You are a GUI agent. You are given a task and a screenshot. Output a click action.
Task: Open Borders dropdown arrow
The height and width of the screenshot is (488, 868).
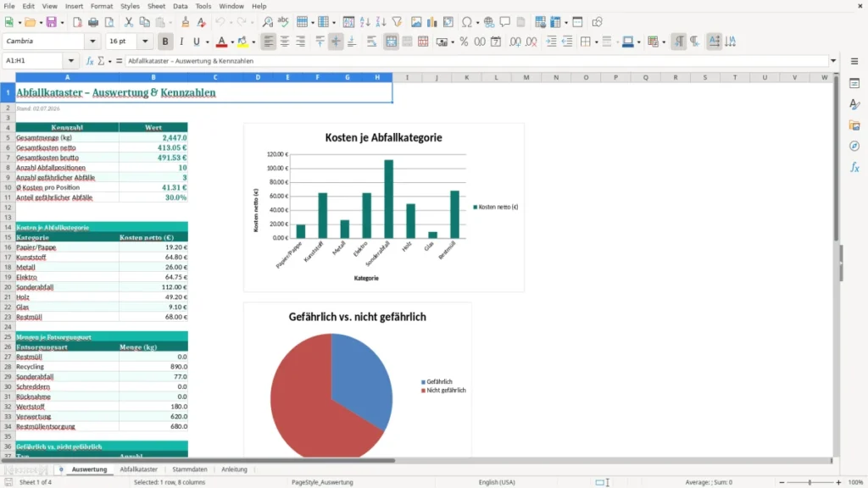click(596, 42)
